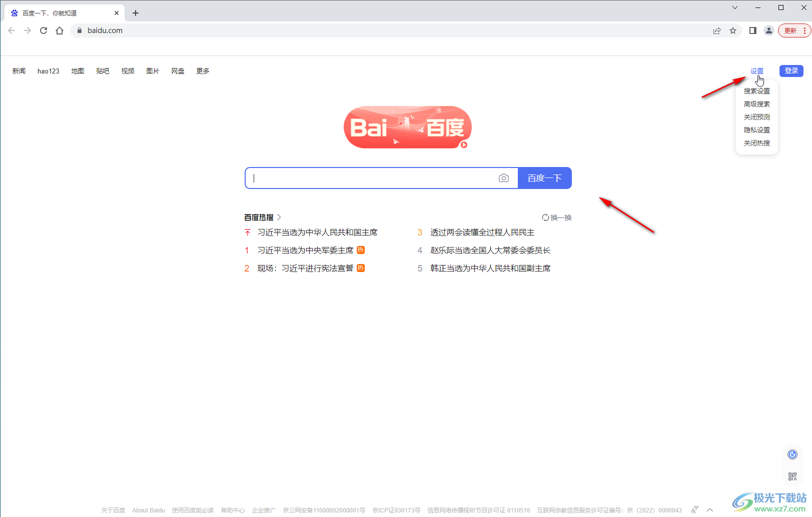Open the tab search chevron in title bar

[x=735, y=7]
